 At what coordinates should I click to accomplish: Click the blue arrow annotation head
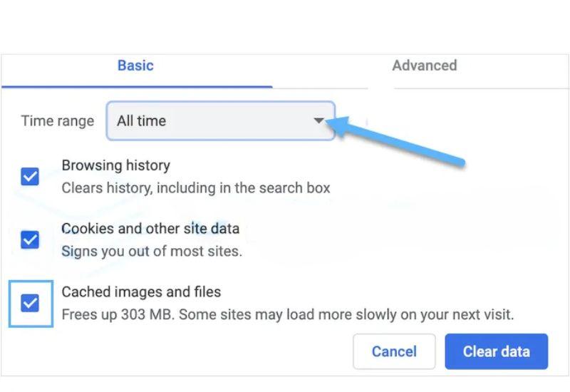(x=338, y=126)
